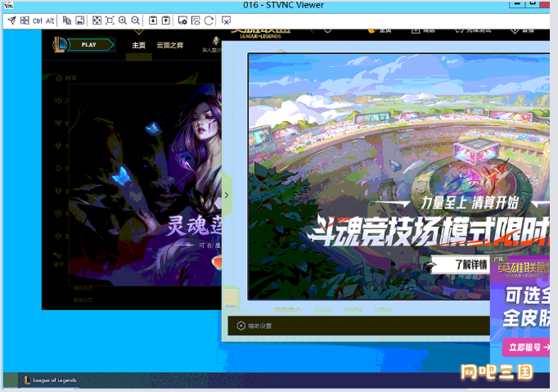Click the League of Legends L logo

(60, 45)
